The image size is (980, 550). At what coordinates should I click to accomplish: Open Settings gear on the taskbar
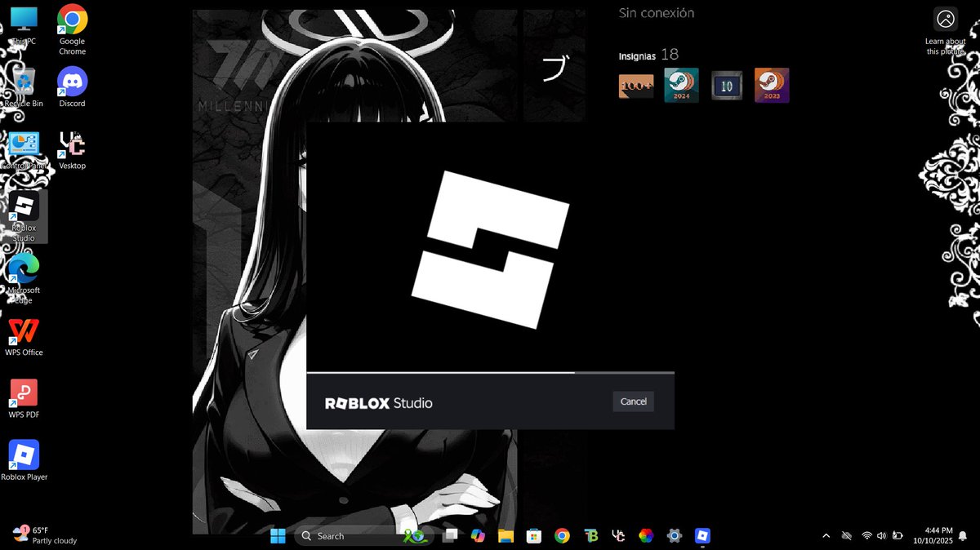(674, 536)
